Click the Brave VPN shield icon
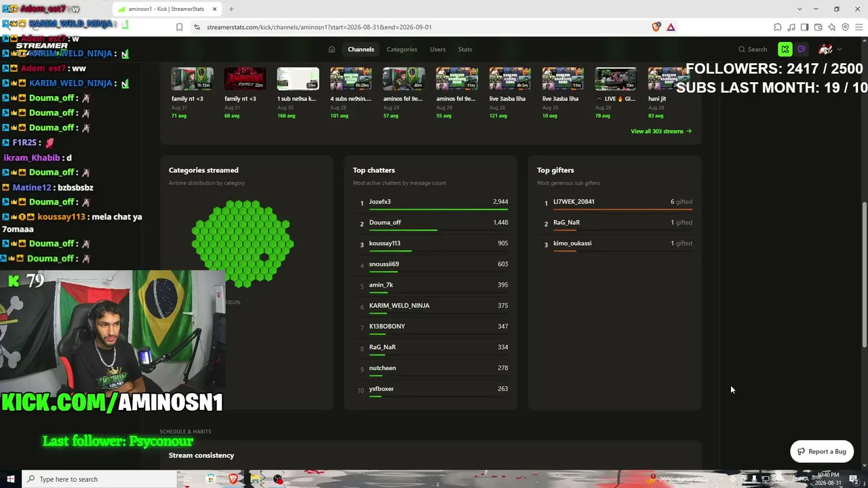The width and height of the screenshot is (868, 488). pyautogui.click(x=845, y=27)
